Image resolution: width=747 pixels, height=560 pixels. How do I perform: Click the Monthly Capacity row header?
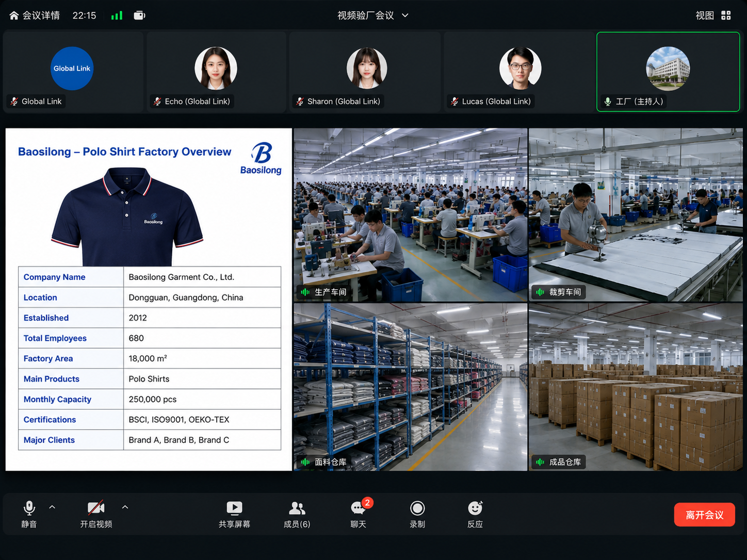tap(71, 399)
